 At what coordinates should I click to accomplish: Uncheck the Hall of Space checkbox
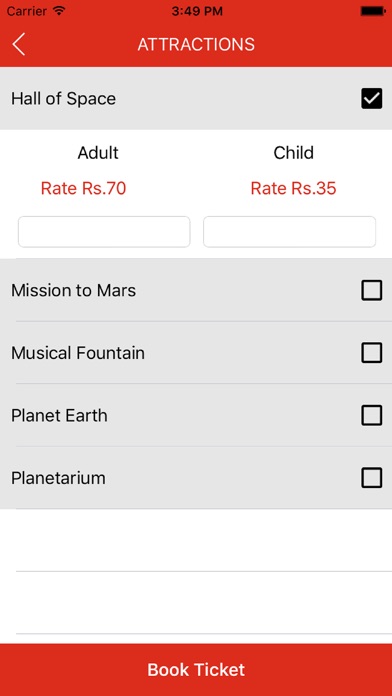(372, 99)
